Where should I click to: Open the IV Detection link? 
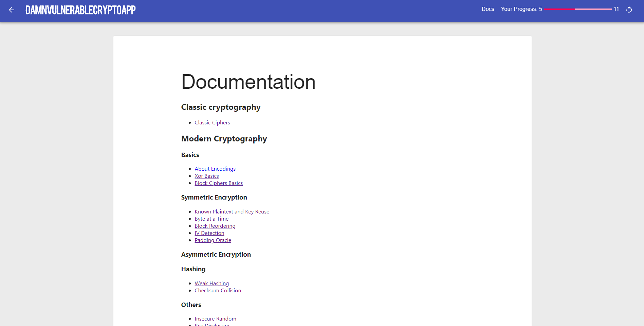tap(209, 233)
